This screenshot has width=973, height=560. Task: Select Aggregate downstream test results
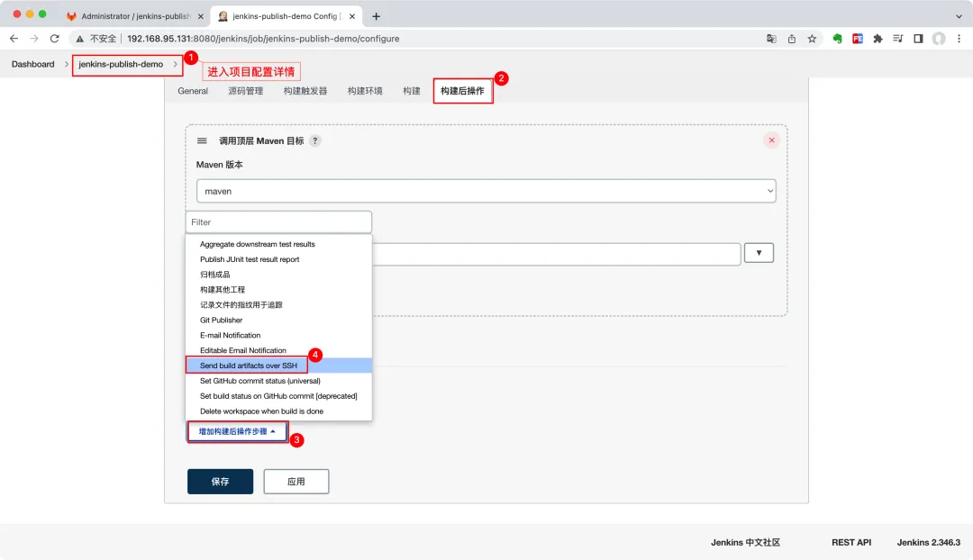278,244
